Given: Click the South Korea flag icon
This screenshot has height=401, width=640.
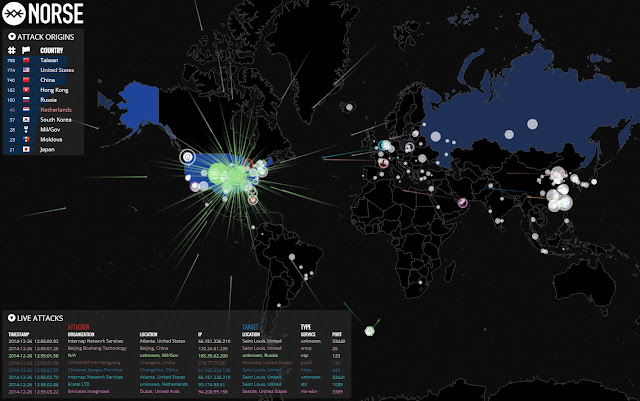Looking at the screenshot, I should pyautogui.click(x=26, y=120).
